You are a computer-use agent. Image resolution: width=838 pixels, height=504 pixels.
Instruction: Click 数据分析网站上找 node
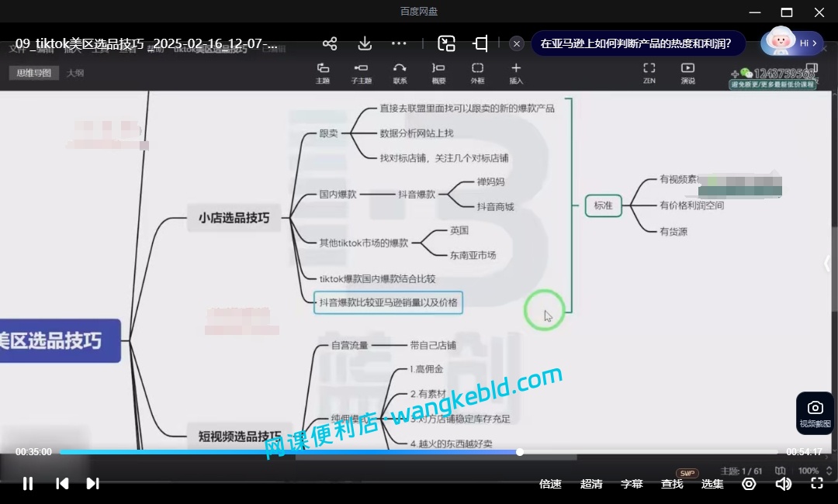pos(417,133)
